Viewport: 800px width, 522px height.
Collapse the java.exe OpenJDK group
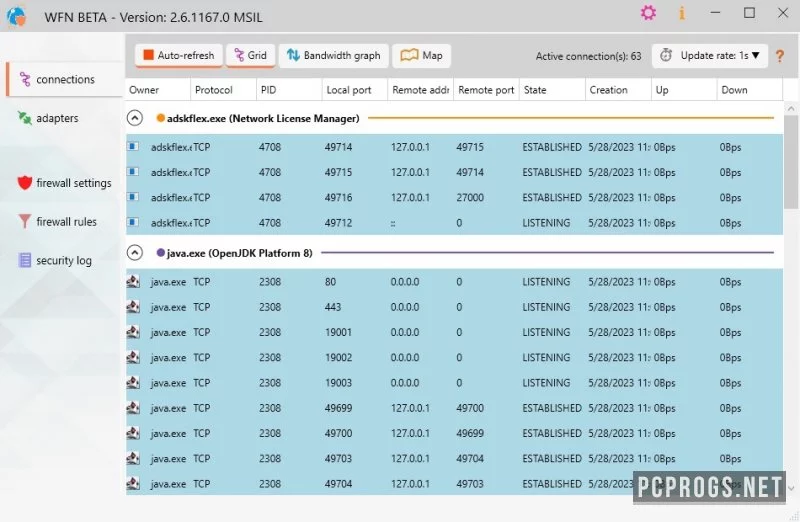(x=135, y=253)
